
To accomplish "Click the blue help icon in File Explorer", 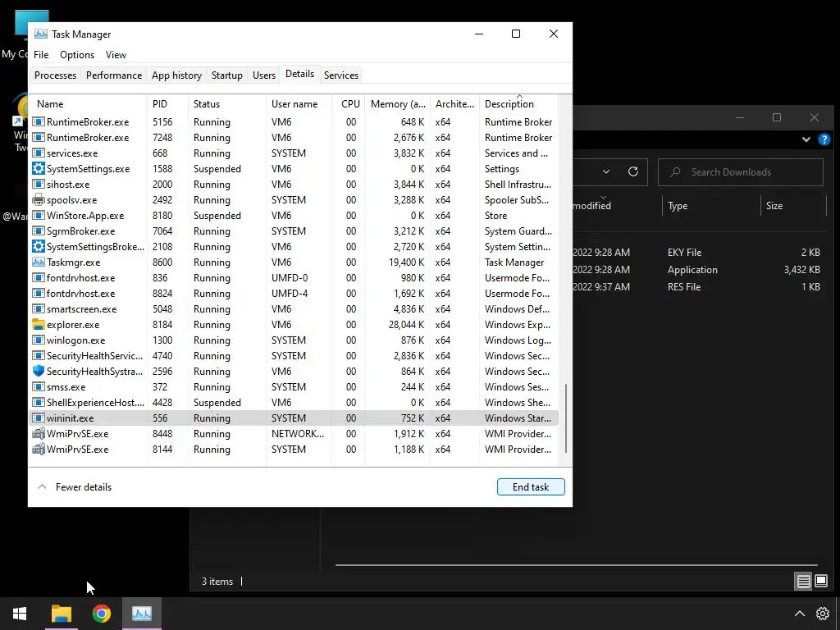I will (824, 139).
